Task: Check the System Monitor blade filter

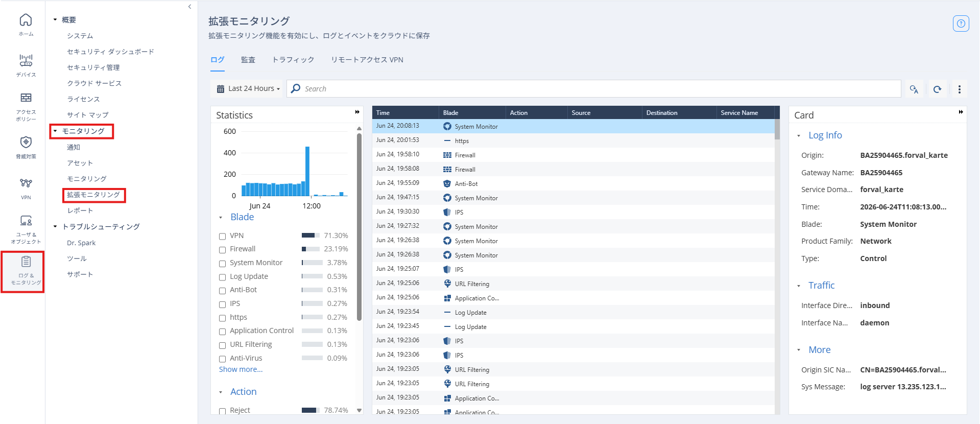Action: pos(222,264)
